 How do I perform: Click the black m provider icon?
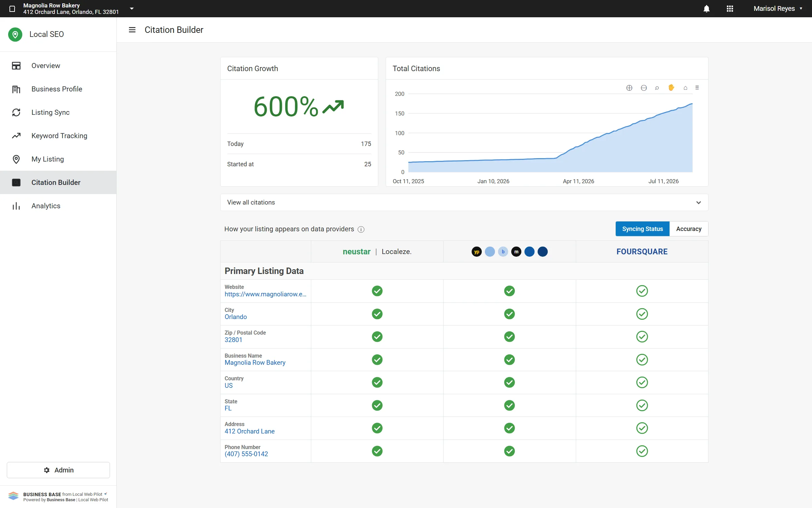(516, 252)
